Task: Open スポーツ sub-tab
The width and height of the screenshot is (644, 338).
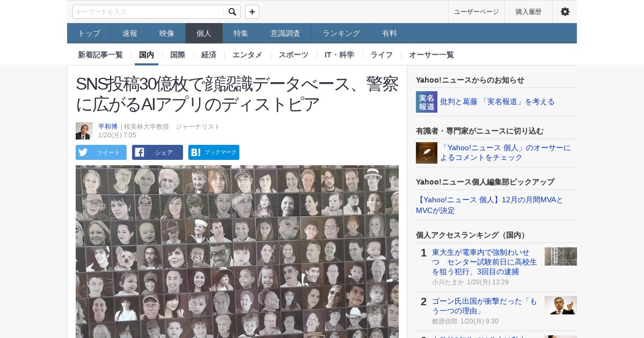Action: pos(294,55)
